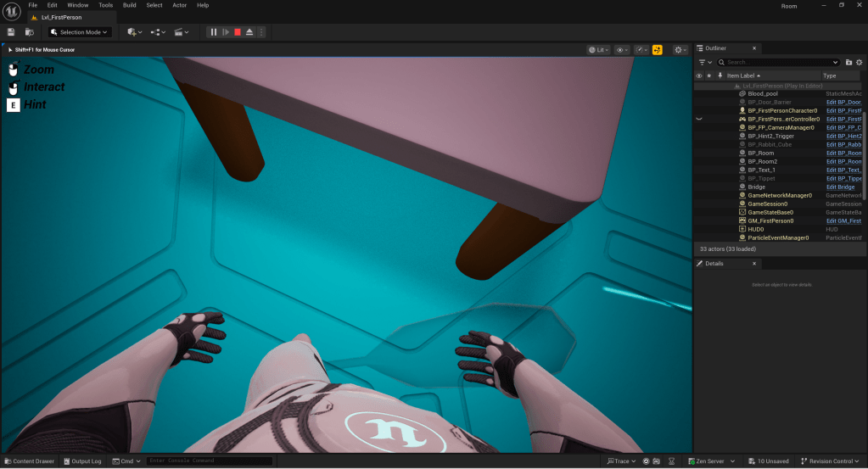Save the current level with disk icon
Screen dimensions: 868x469
(x=11, y=32)
